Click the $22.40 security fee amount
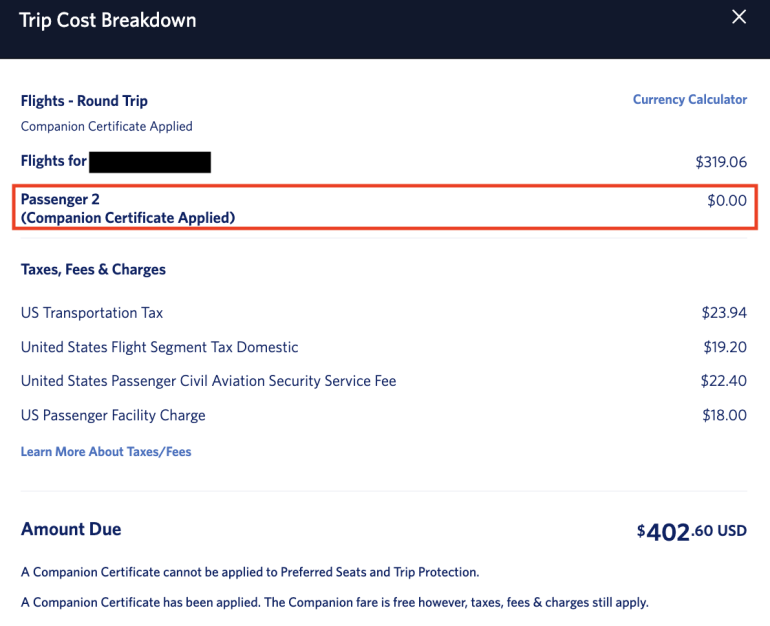The width and height of the screenshot is (770, 626). [723, 381]
